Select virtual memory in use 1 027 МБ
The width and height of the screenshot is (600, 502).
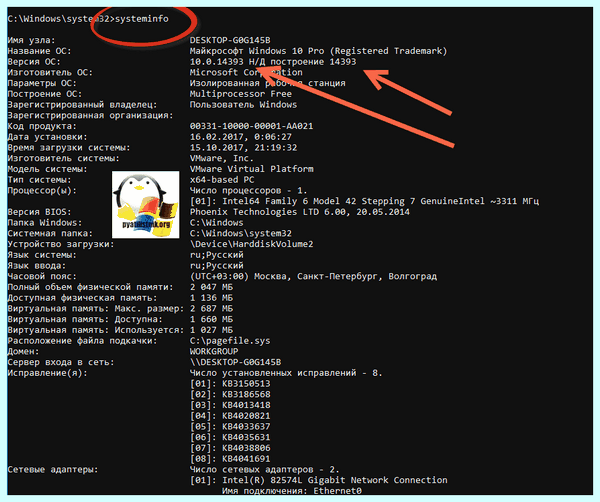click(211, 330)
